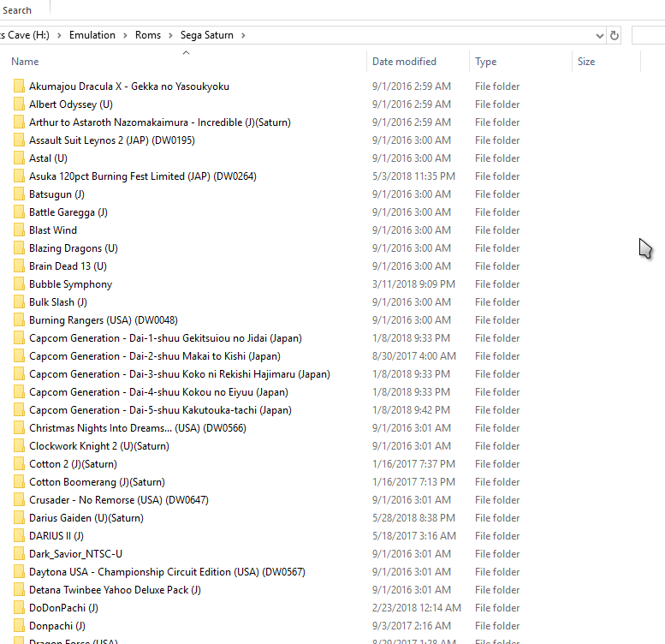Select the Bulk Slash (J) folder icon
Viewport: 665px width, 644px height.
click(x=19, y=302)
